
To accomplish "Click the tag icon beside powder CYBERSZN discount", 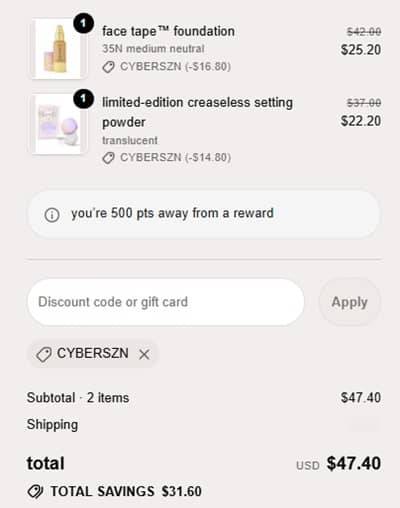I will coord(108,158).
